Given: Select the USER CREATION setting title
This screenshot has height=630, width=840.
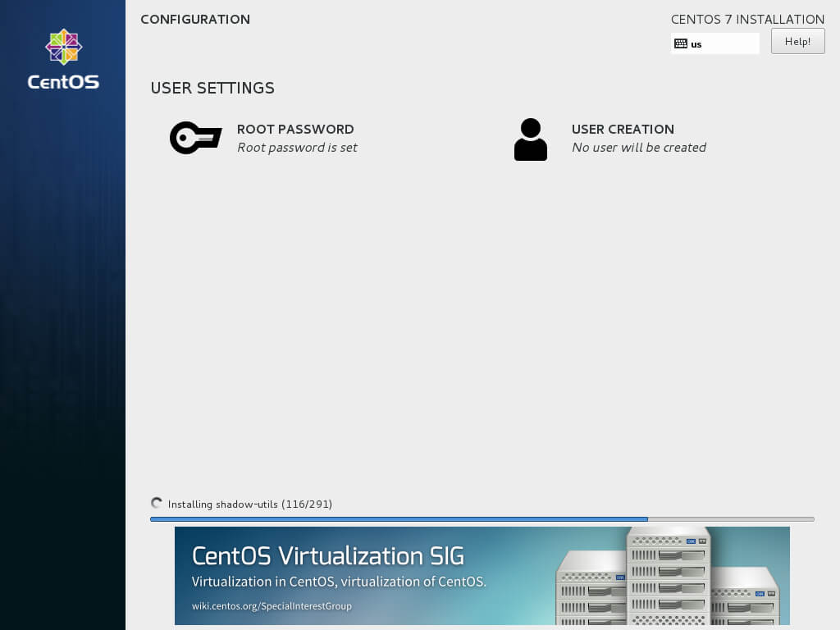Looking at the screenshot, I should [623, 129].
